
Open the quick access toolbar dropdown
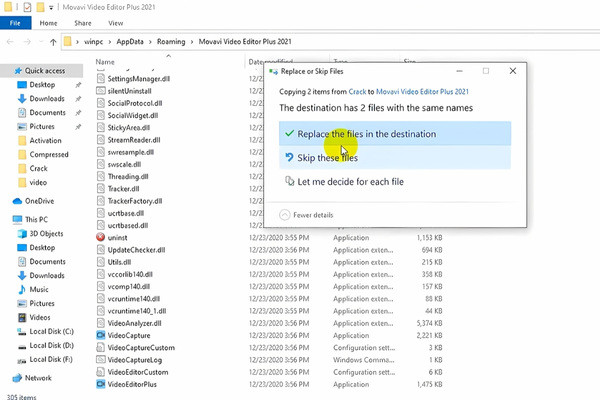51,7
